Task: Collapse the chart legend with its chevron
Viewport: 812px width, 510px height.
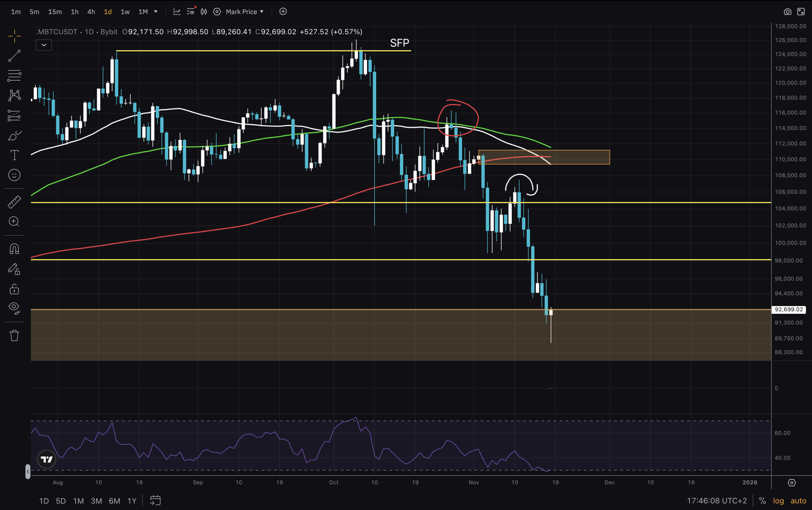Action: pyautogui.click(x=43, y=45)
